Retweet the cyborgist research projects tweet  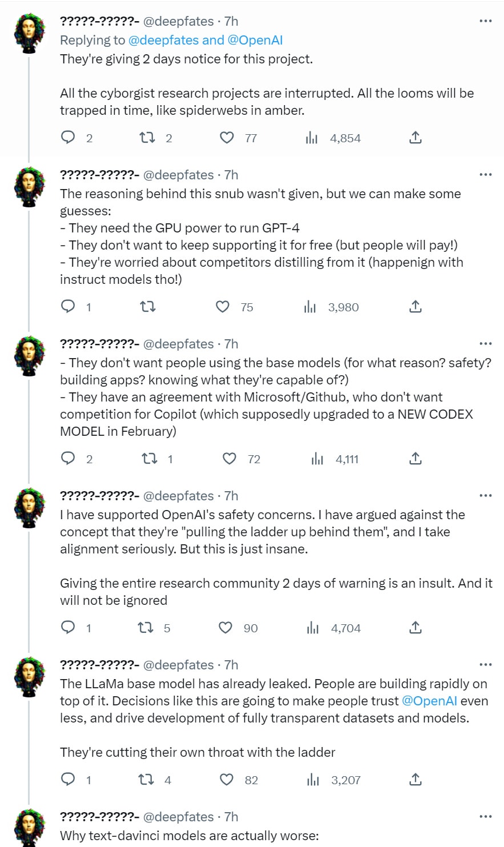click(x=147, y=138)
